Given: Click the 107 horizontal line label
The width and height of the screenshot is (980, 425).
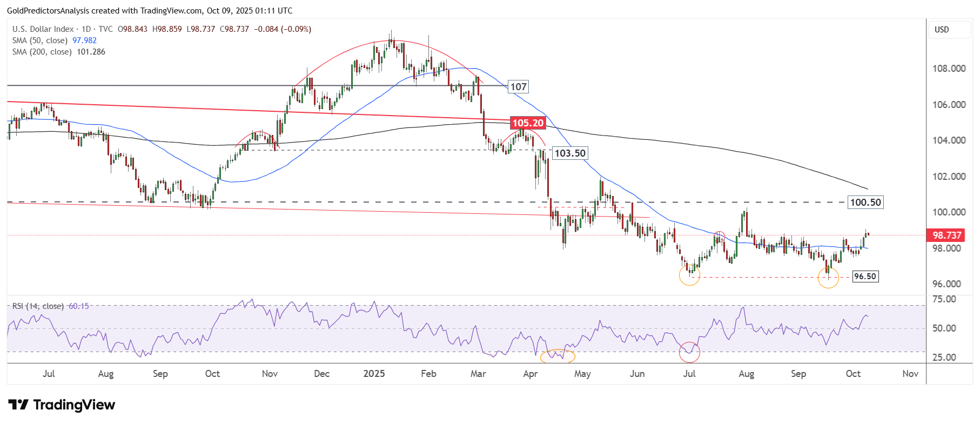Looking at the screenshot, I should pyautogui.click(x=518, y=87).
